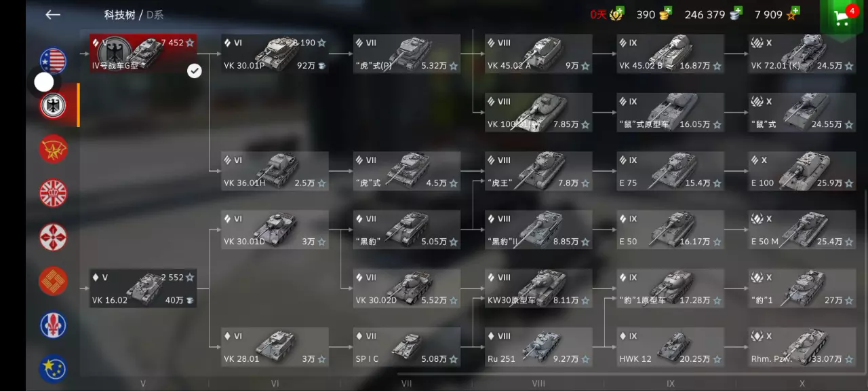The image size is (868, 391).
Task: Select the “鼠”式 tier X tank
Action: [x=802, y=113]
